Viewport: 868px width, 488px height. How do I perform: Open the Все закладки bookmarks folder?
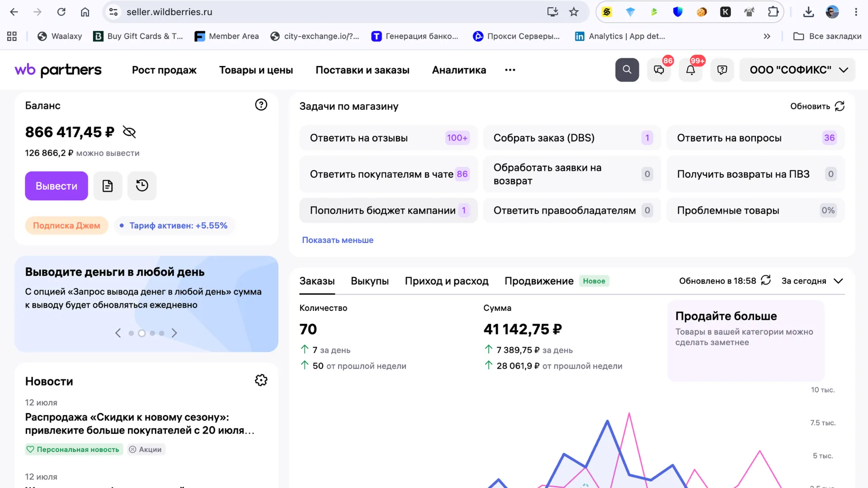click(x=827, y=36)
